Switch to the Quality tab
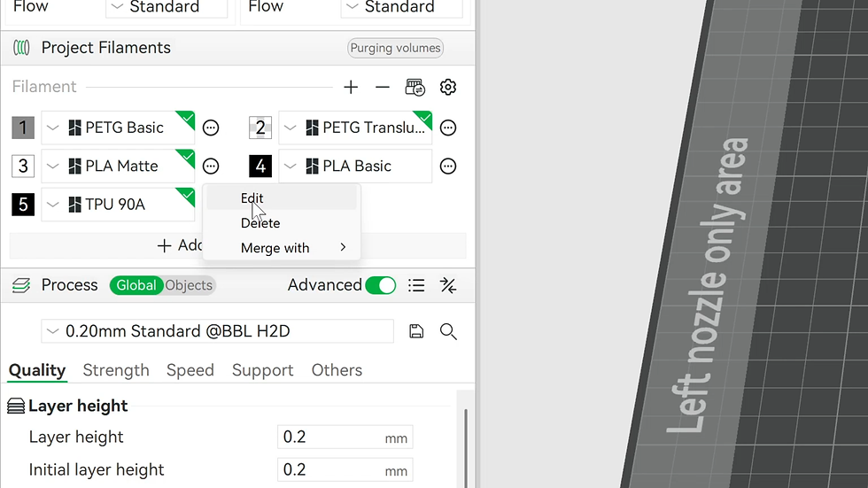Screen dimensions: 868x488 pyautogui.click(x=37, y=370)
